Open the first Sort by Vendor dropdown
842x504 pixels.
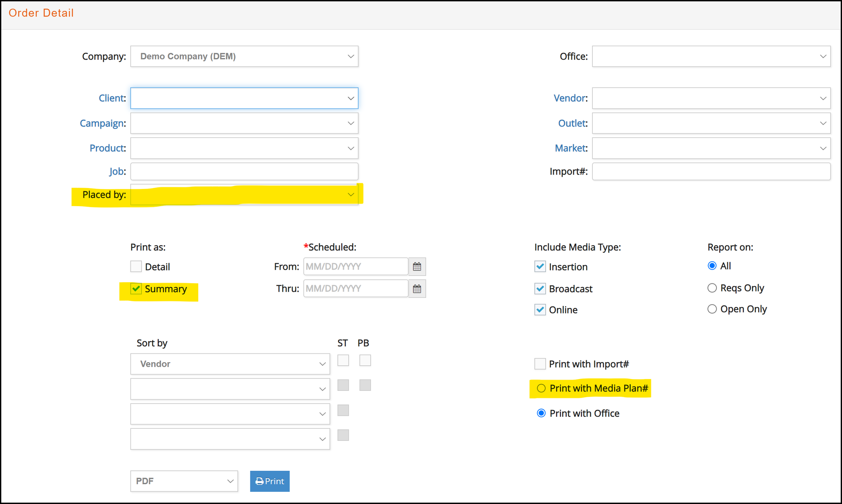click(x=230, y=364)
